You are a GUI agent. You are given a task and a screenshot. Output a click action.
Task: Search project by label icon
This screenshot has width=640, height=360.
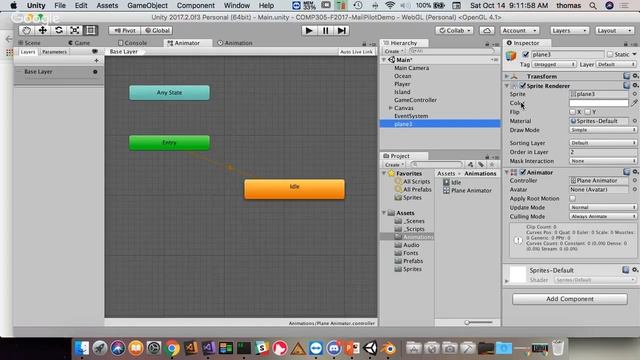click(x=481, y=164)
